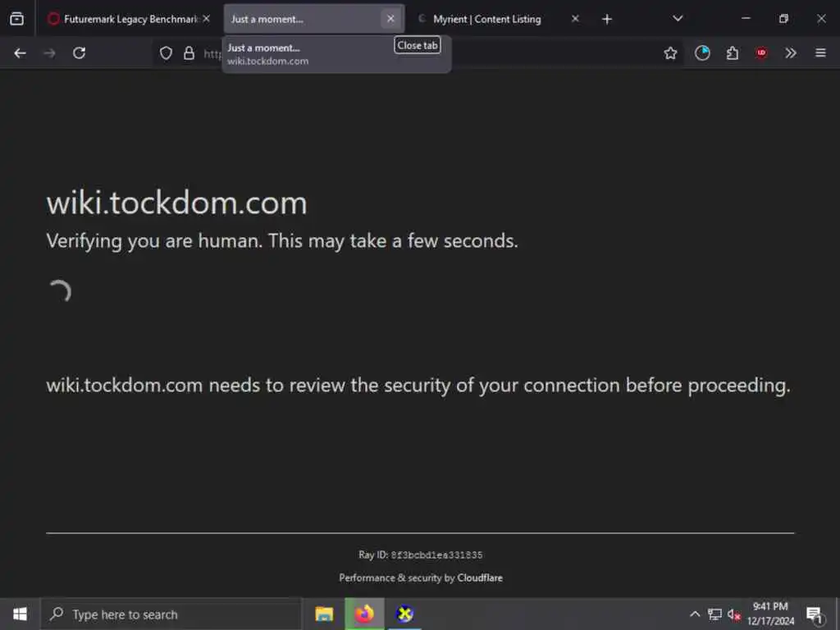Click the wiki.tockdom.com heading
Image resolution: width=840 pixels, height=630 pixels.
(x=177, y=203)
